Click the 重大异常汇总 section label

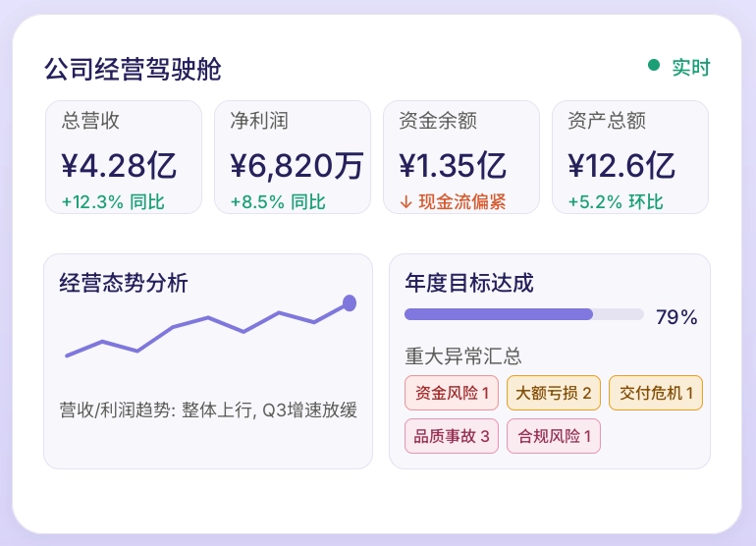(x=463, y=355)
